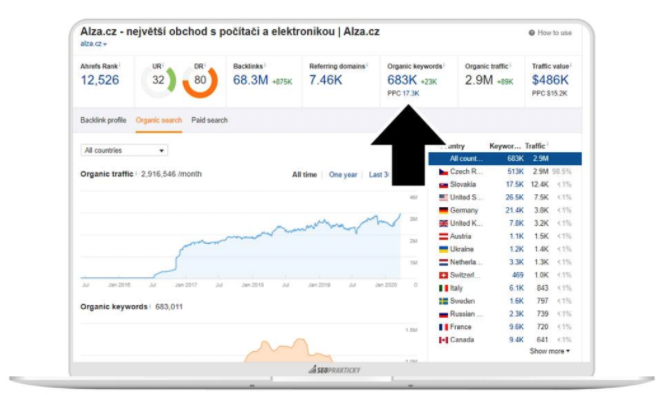This screenshot has height=395, width=667.
Task: Click the Russian Federation flag icon
Action: [x=443, y=314]
